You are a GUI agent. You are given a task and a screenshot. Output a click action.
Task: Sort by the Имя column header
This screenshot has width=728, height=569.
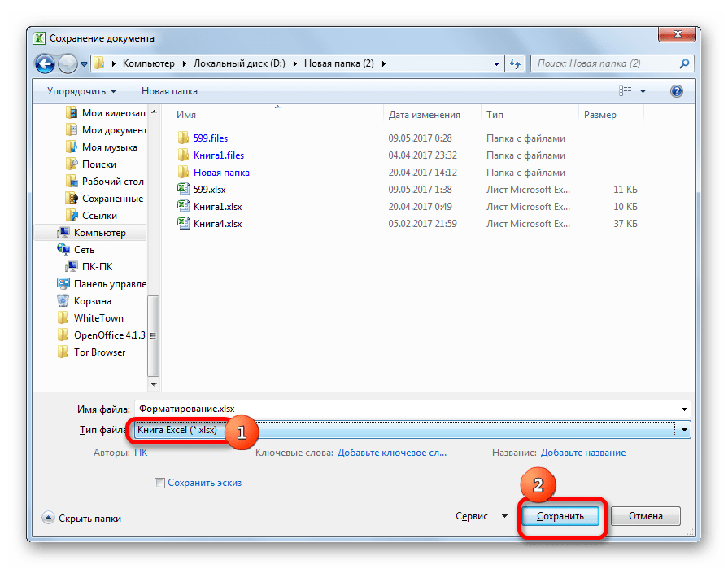[186, 115]
